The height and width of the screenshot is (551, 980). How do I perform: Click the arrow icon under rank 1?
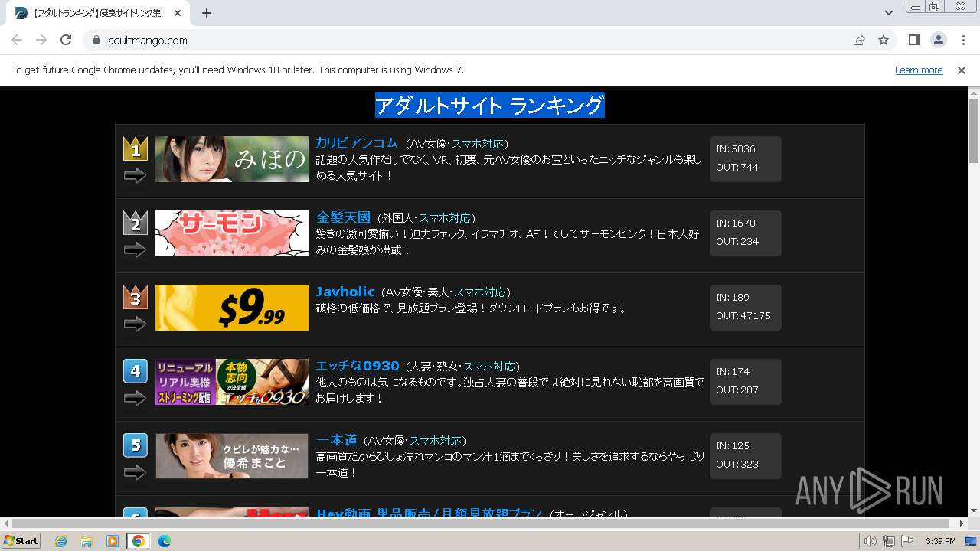[x=135, y=176]
